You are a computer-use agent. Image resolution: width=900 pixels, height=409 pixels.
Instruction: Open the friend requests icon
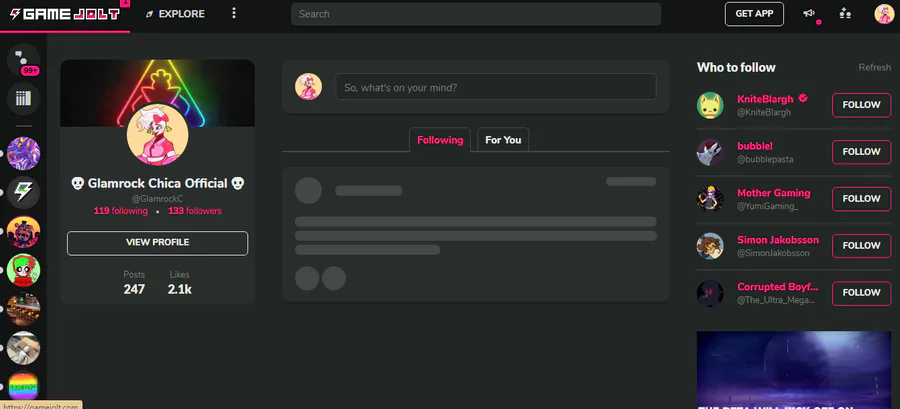pos(845,14)
